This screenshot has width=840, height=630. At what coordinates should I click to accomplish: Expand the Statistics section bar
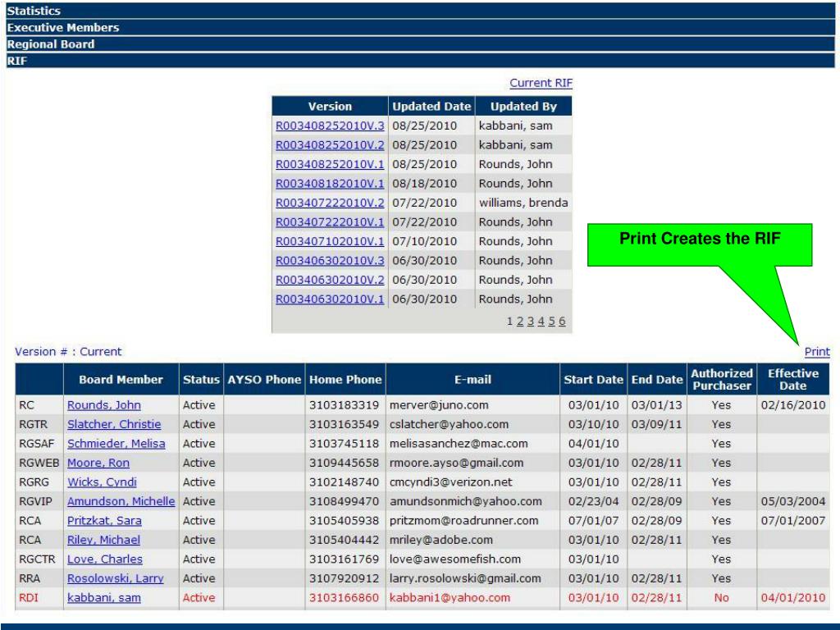tap(420, 11)
